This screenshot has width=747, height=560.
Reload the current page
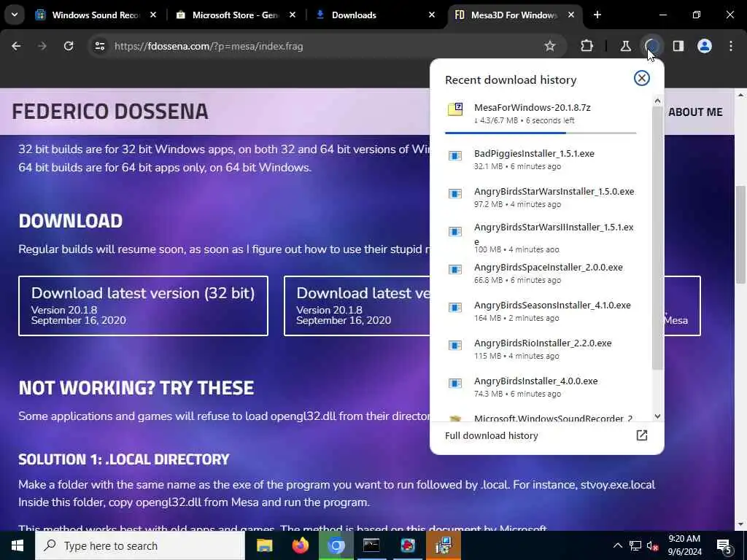coord(69,46)
